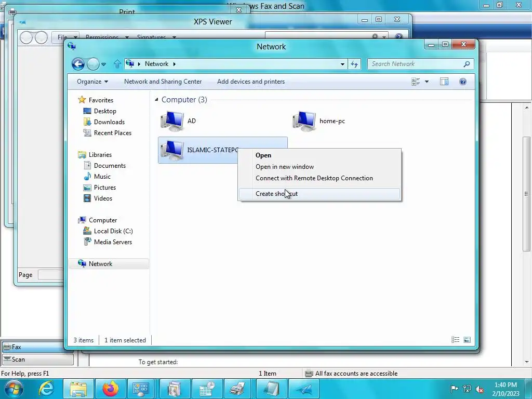Image resolution: width=532 pixels, height=399 pixels.
Task: Click the clock showing 1:40 PM
Action: (506, 389)
